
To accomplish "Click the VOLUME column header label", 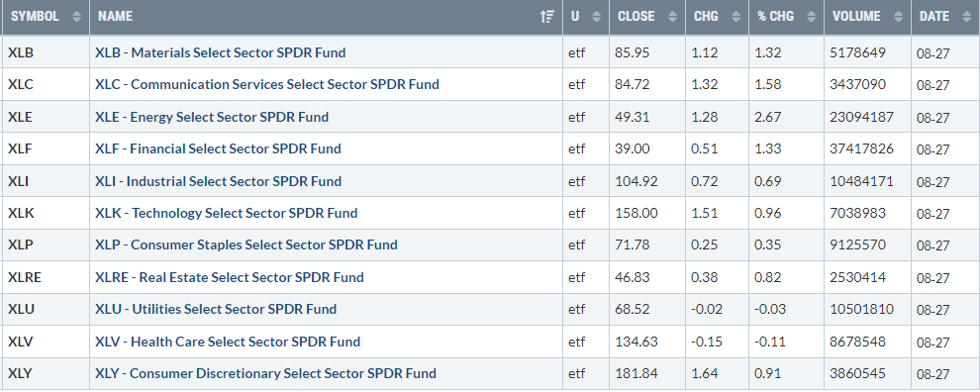I will 857,17.
